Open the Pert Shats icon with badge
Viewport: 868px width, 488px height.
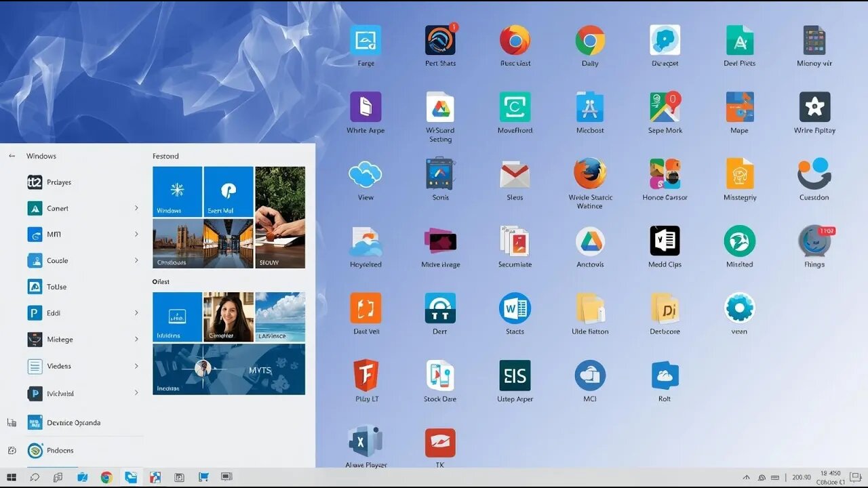pyautogui.click(x=441, y=41)
